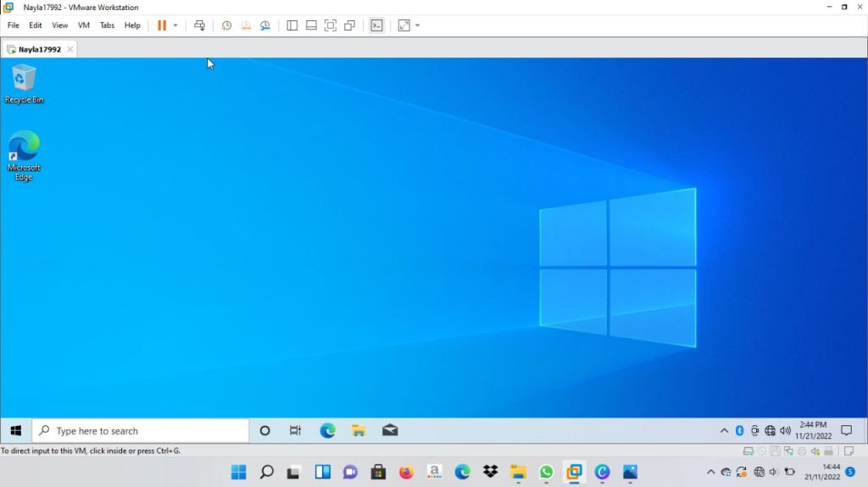Viewport: 868px width, 487px height.
Task: Click the 'Type here to search' box
Action: click(x=141, y=430)
